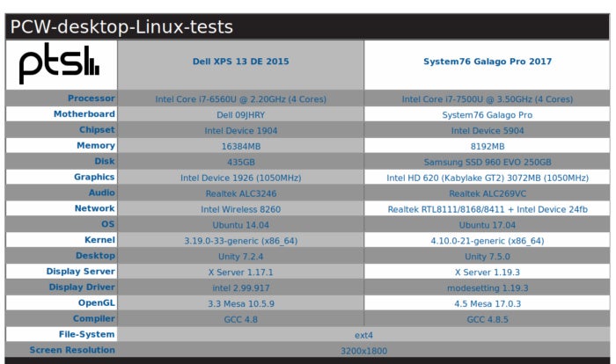This screenshot has width=616, height=364.
Task: Click the 435GB disk value
Action: [x=241, y=162]
